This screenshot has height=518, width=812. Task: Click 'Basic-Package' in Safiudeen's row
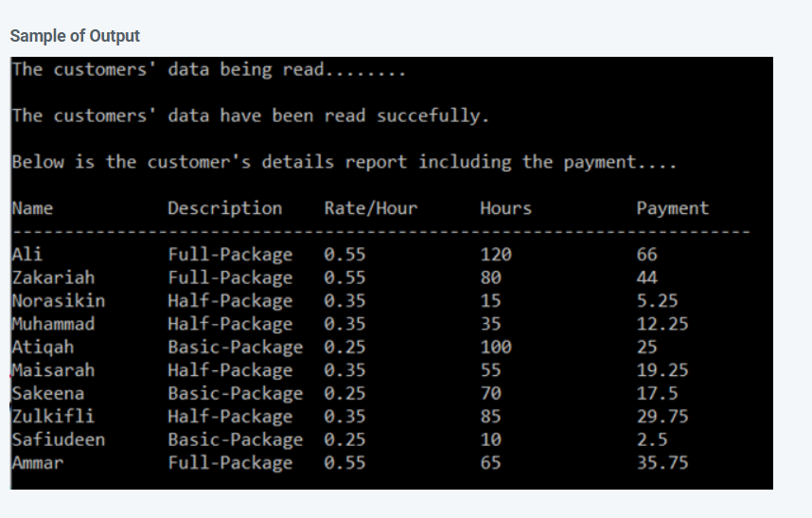236,439
